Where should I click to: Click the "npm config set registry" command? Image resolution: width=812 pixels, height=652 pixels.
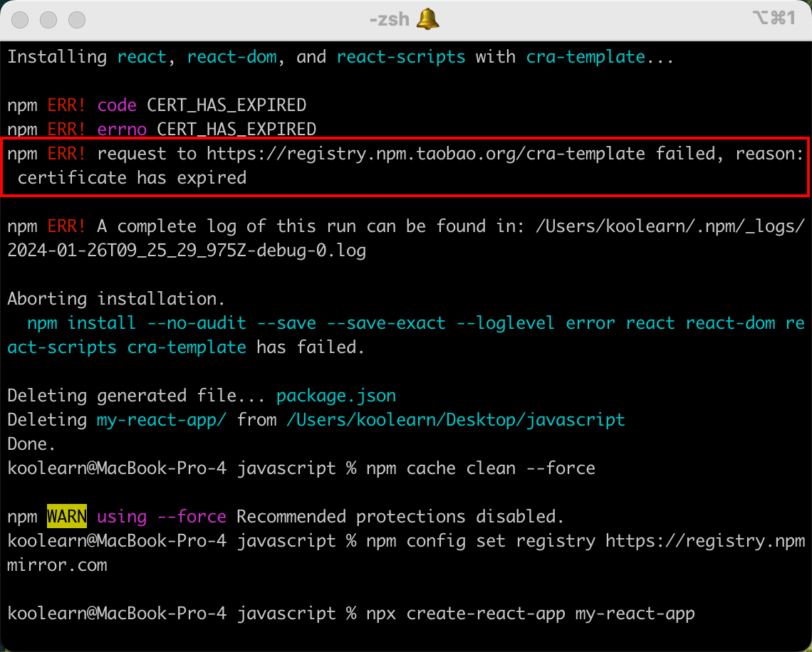(x=481, y=541)
